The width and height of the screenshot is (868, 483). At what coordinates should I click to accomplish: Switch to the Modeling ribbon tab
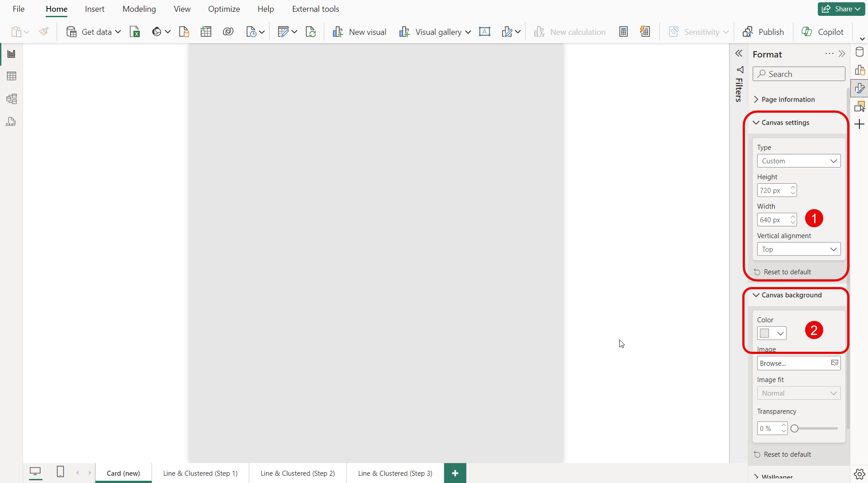coord(139,9)
